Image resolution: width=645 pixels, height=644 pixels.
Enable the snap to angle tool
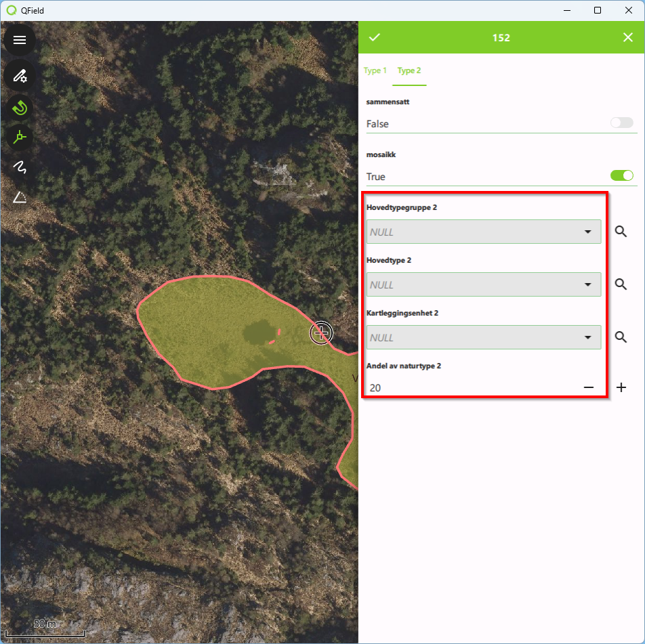pos(20,197)
